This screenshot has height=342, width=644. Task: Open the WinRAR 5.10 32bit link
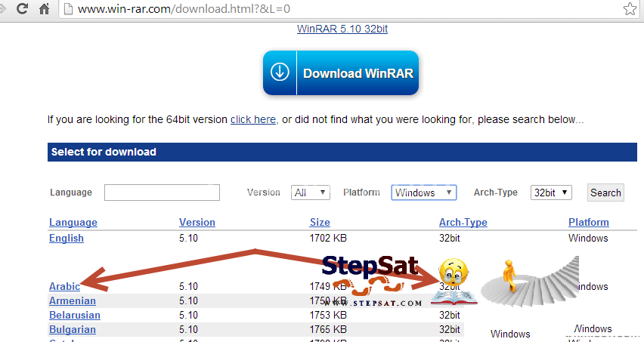(342, 29)
